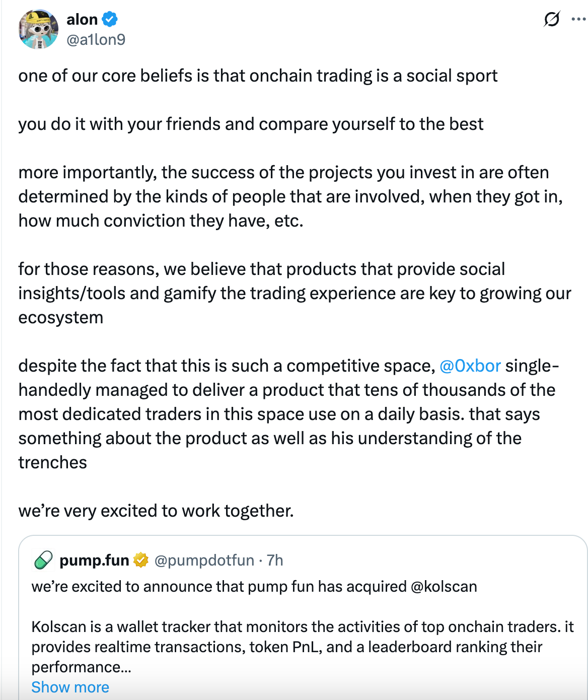Click "we're very excited to work together" line
Viewport: 588px width, 700px height.
tap(156, 511)
